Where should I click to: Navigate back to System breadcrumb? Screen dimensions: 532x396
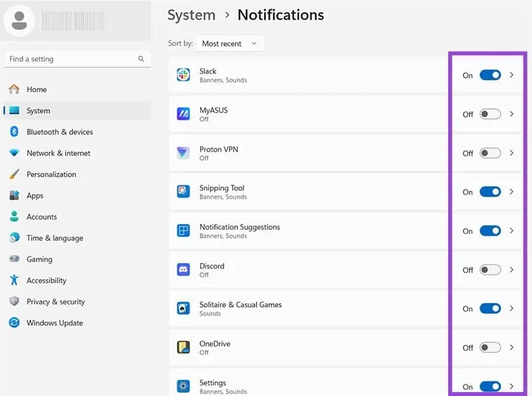pyautogui.click(x=192, y=15)
